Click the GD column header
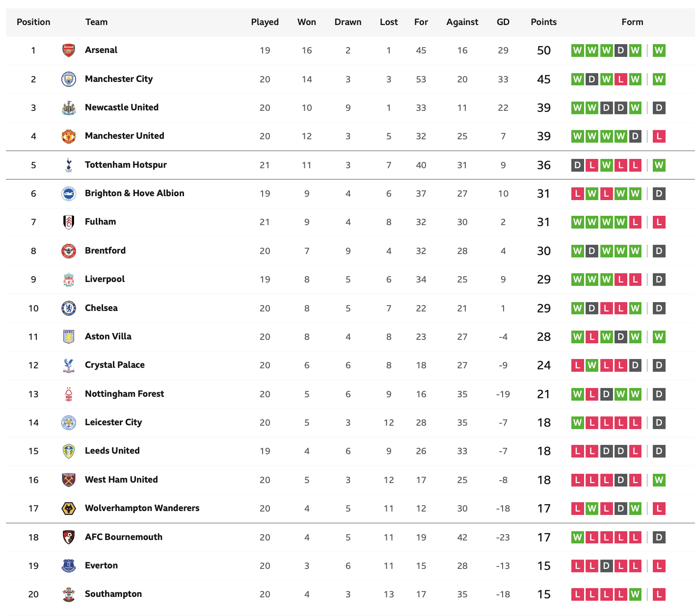Screen dimensions: 696x616 (503, 22)
